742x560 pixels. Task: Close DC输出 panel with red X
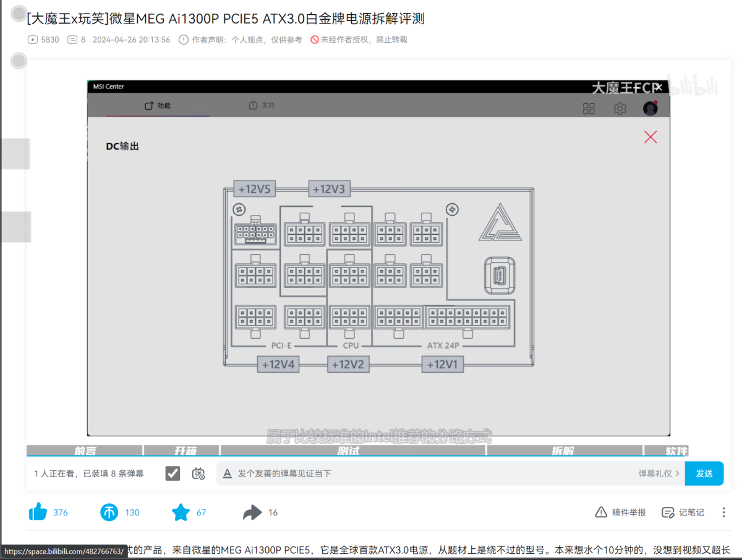650,137
